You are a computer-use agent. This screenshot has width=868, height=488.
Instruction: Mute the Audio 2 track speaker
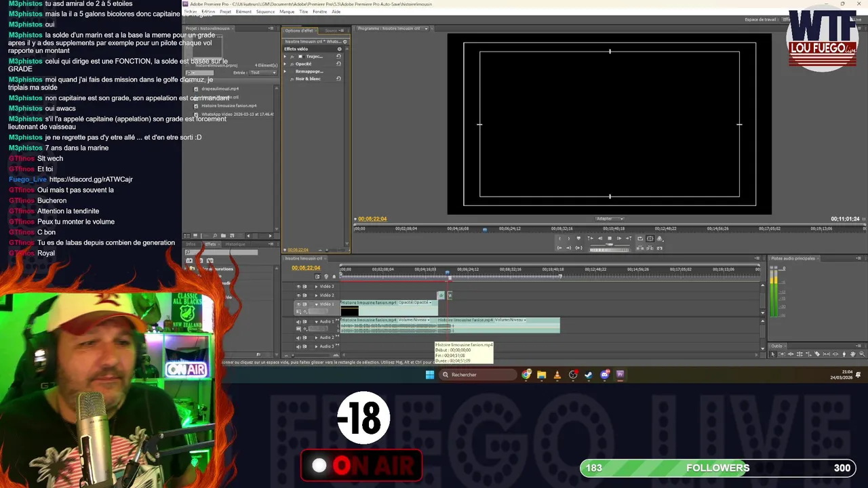coord(298,338)
